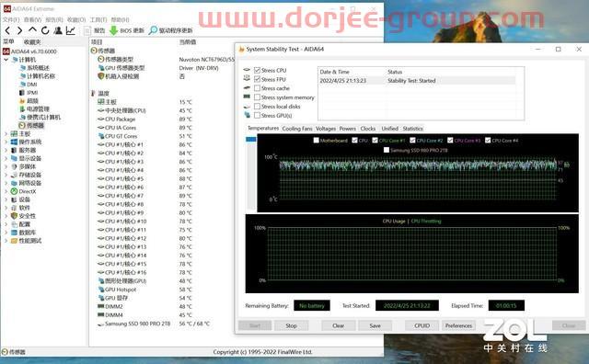Click the 机箱入侵检测 shield icon
This screenshot has height=364, width=589.
coord(100,76)
